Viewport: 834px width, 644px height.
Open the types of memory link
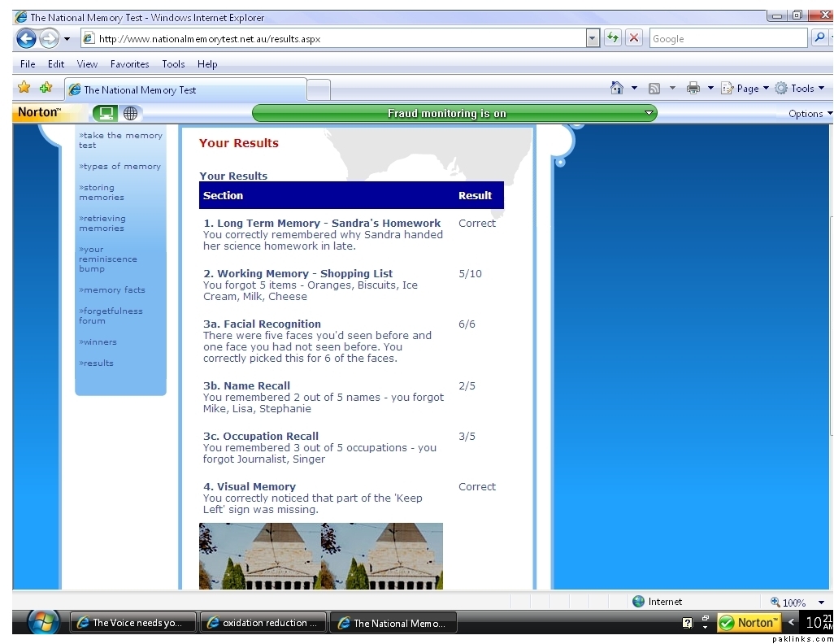[120, 166]
